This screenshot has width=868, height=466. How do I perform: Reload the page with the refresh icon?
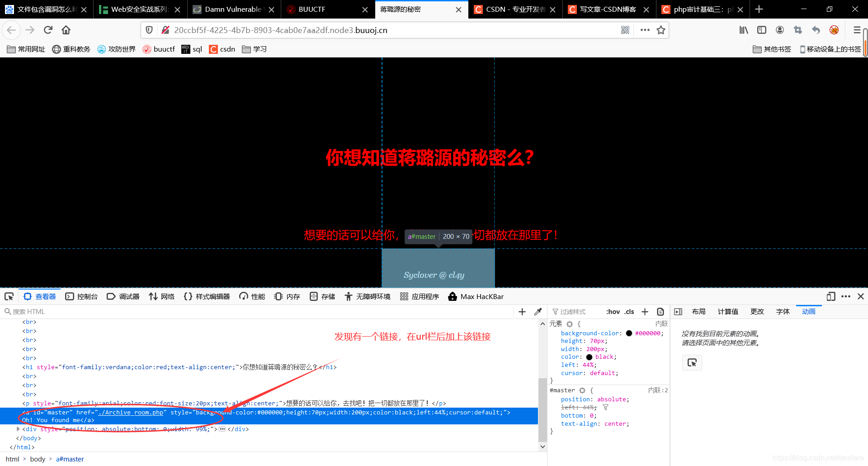click(47, 30)
